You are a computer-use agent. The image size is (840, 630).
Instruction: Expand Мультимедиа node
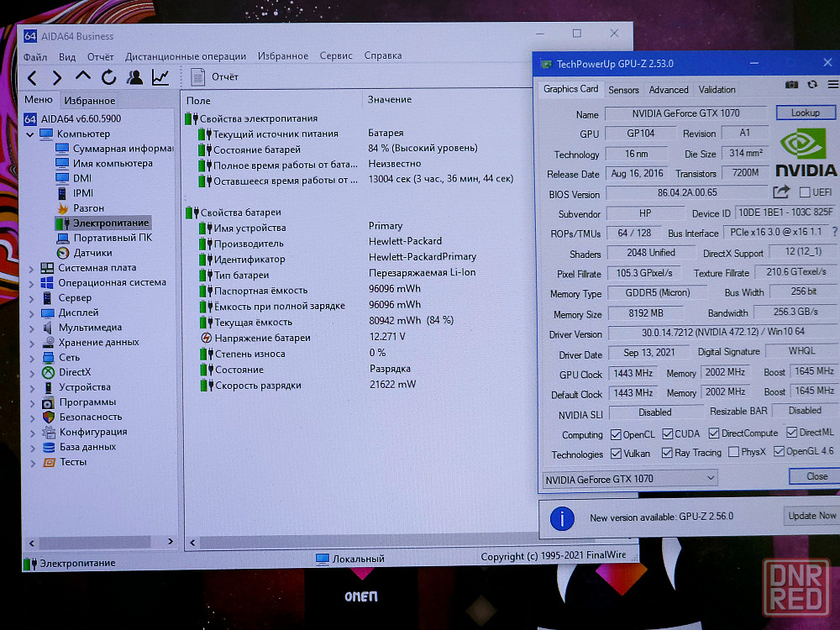coord(32,328)
